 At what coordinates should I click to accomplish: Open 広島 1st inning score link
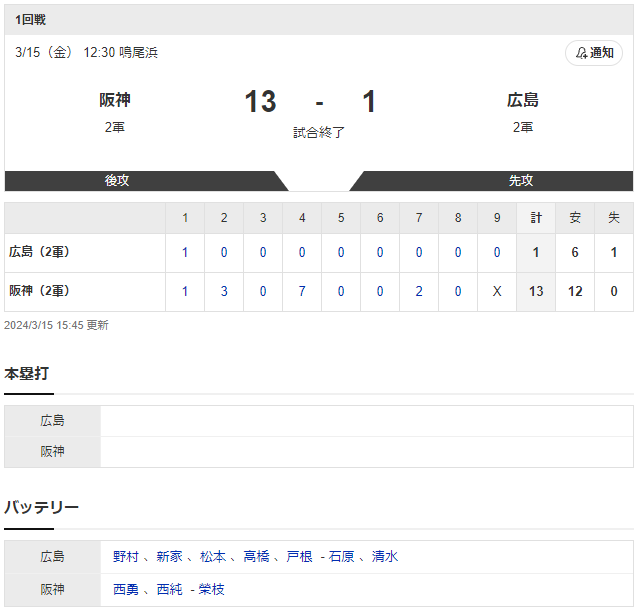coord(186,254)
